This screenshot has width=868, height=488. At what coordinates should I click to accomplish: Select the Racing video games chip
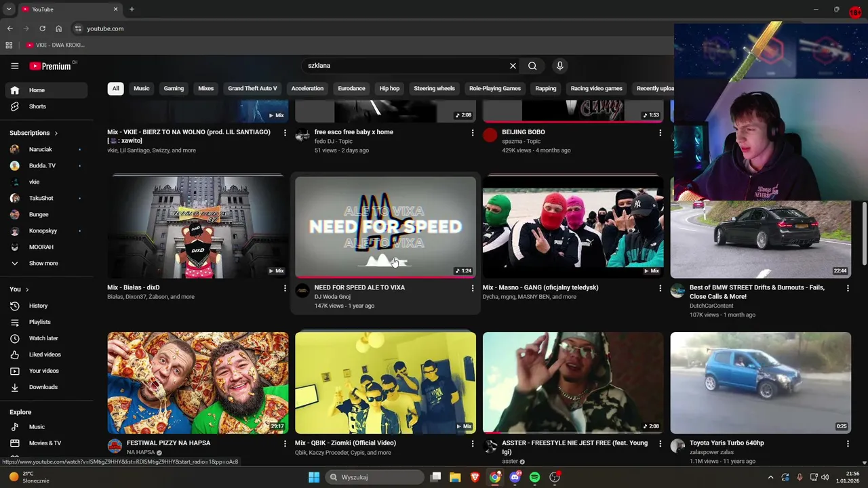click(596, 88)
